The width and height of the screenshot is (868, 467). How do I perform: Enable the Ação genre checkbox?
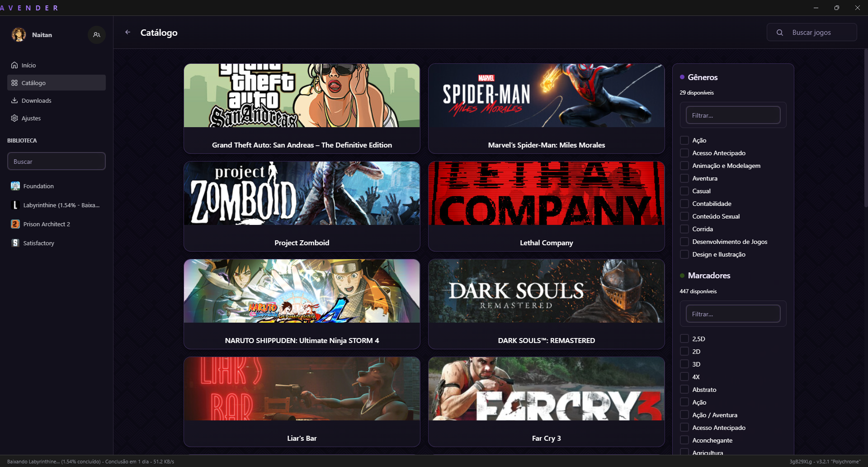[684, 140]
